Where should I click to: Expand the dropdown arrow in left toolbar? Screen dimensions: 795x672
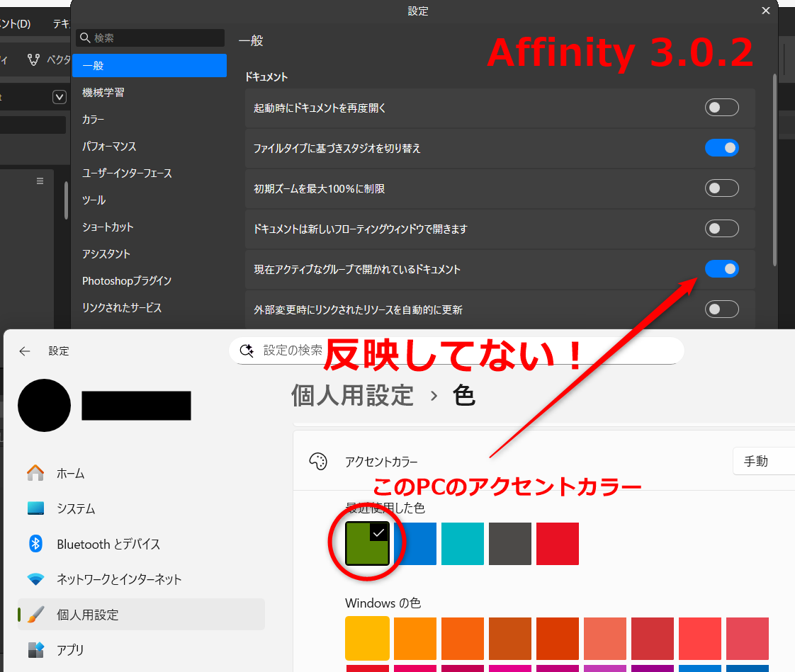(60, 98)
